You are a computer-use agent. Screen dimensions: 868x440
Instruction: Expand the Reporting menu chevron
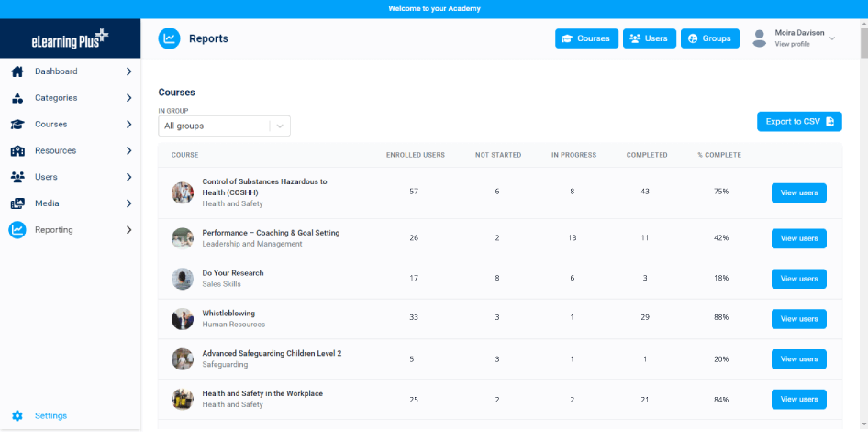coord(128,230)
